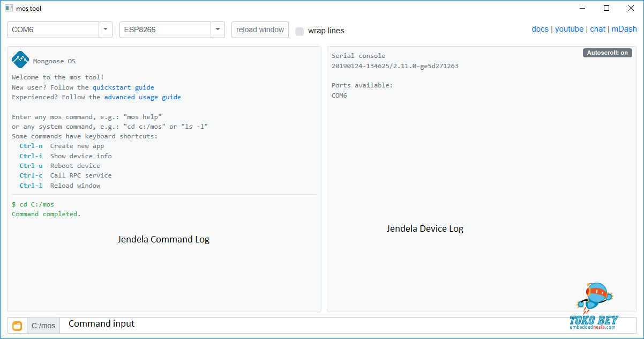
Task: Click the Mongoose OS logo icon
Action: pos(20,60)
